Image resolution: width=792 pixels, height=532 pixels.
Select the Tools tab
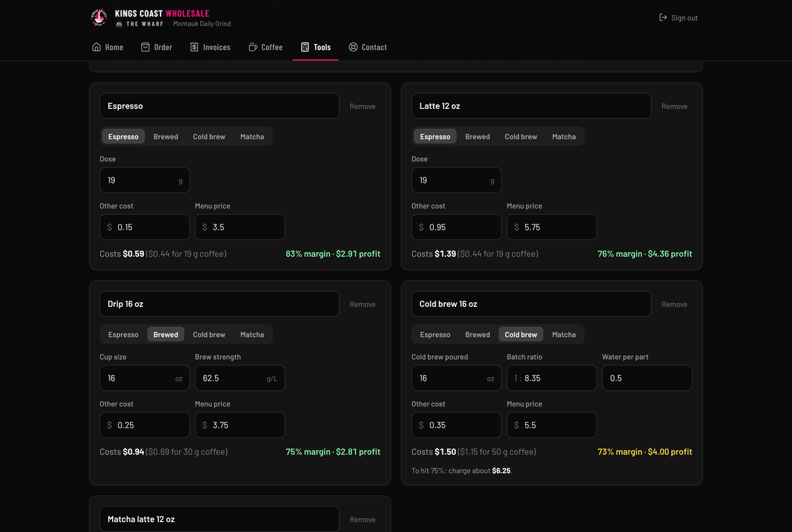pos(315,47)
